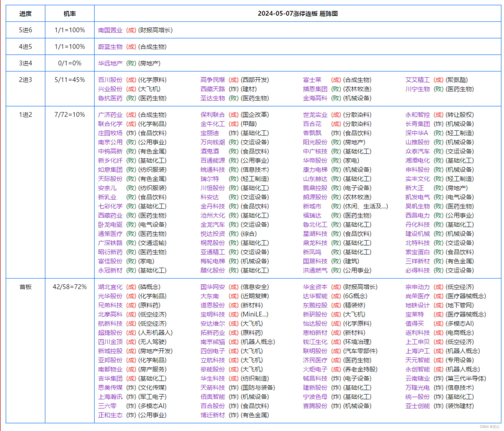
Task: Click stock name 超捷股份
Action: click(x=110, y=333)
